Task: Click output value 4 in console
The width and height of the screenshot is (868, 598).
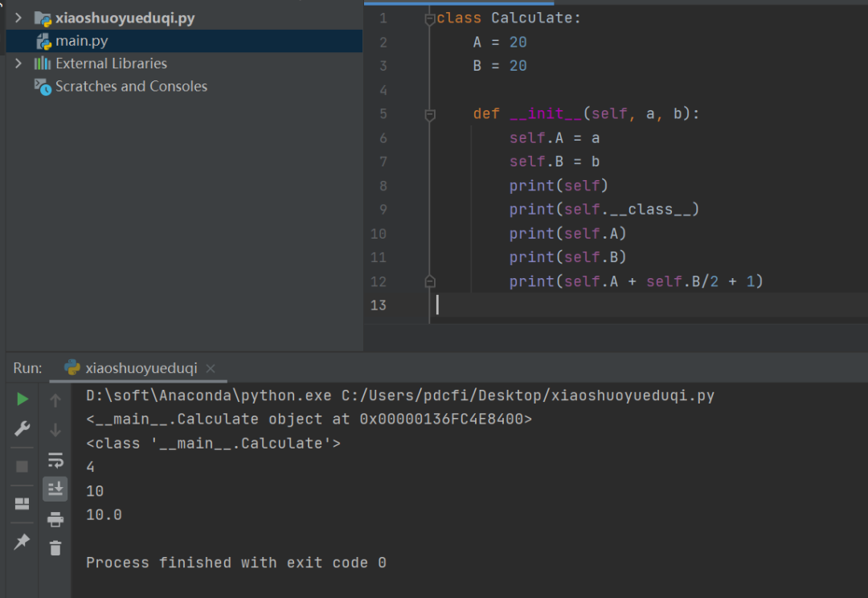Action: tap(90, 467)
